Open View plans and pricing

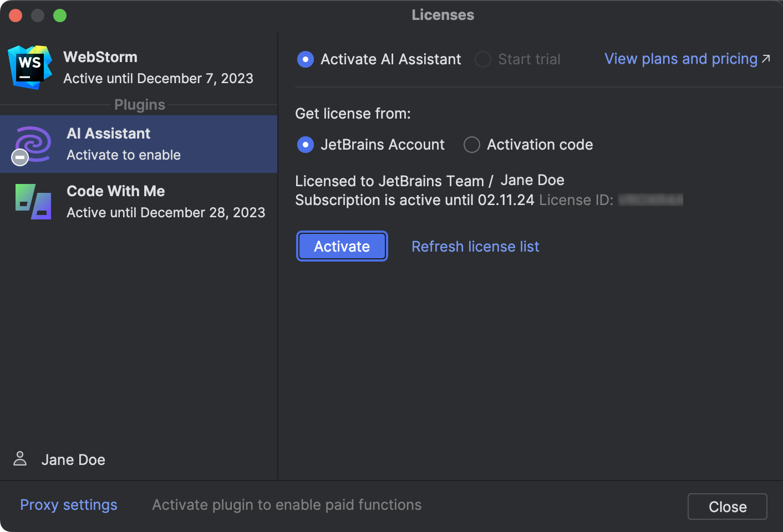(681, 59)
